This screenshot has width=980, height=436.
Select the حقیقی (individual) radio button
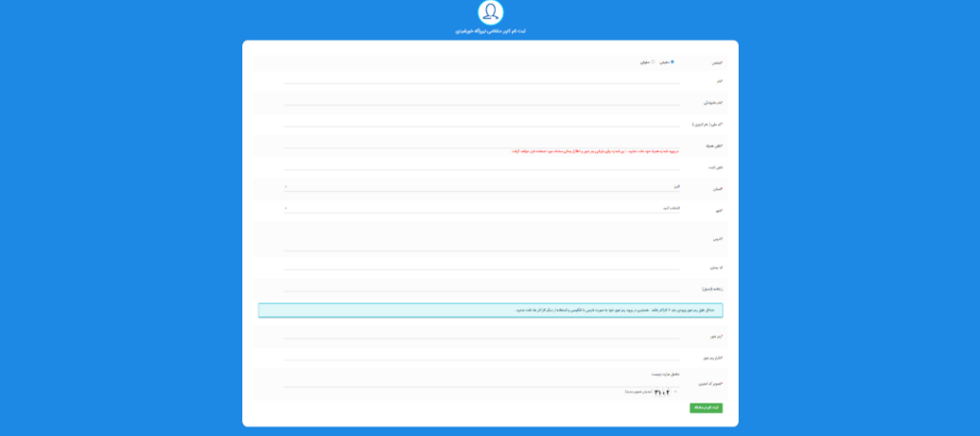(672, 62)
